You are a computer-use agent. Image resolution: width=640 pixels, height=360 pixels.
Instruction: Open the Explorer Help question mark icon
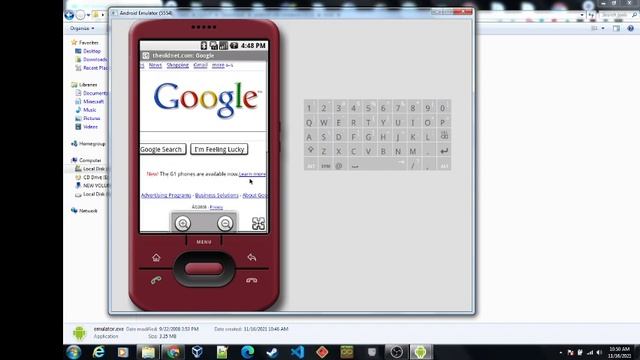click(x=631, y=28)
